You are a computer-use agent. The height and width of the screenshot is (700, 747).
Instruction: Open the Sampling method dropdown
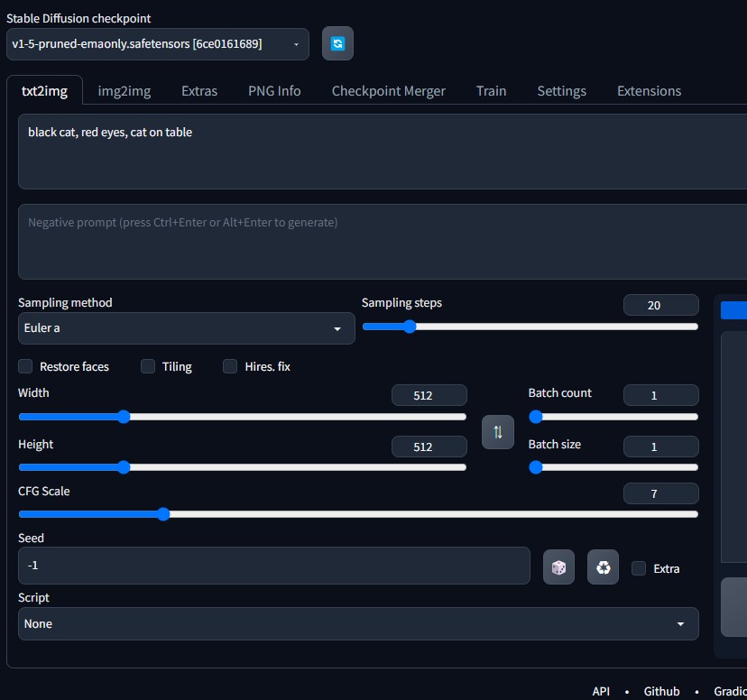click(x=186, y=328)
